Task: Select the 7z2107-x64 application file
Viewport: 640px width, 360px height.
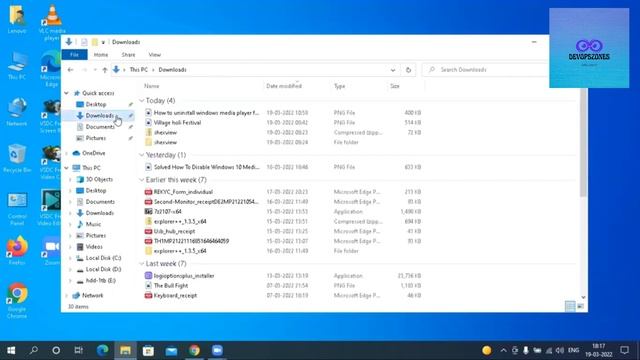Action: 167,212
